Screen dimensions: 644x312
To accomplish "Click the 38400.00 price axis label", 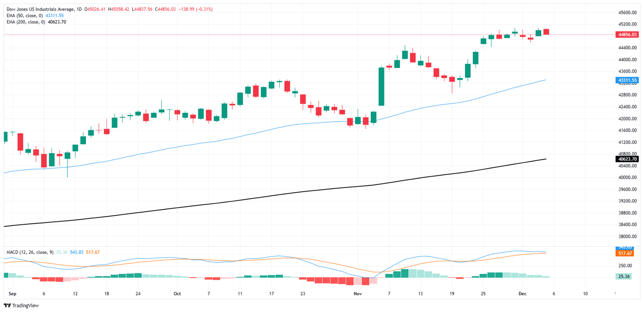I will coord(627,224).
